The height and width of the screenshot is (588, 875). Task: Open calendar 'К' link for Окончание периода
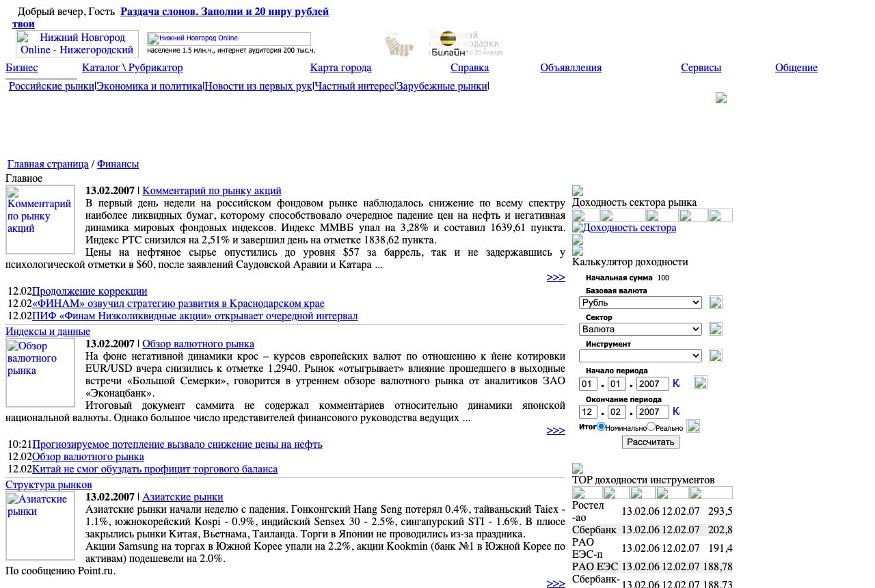click(x=676, y=411)
